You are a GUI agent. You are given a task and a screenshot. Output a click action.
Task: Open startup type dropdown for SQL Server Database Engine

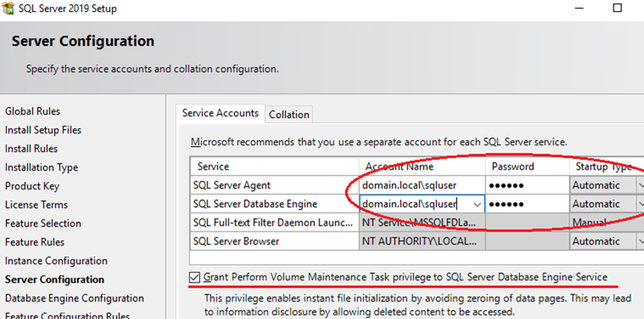coord(640,204)
